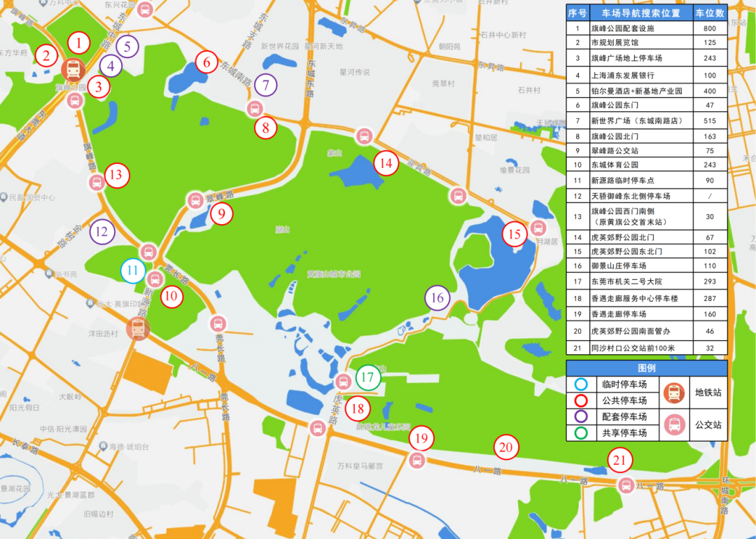Viewport: 756px width, 539px height.
Task: Click the purple marker number 16
Action: (x=437, y=297)
